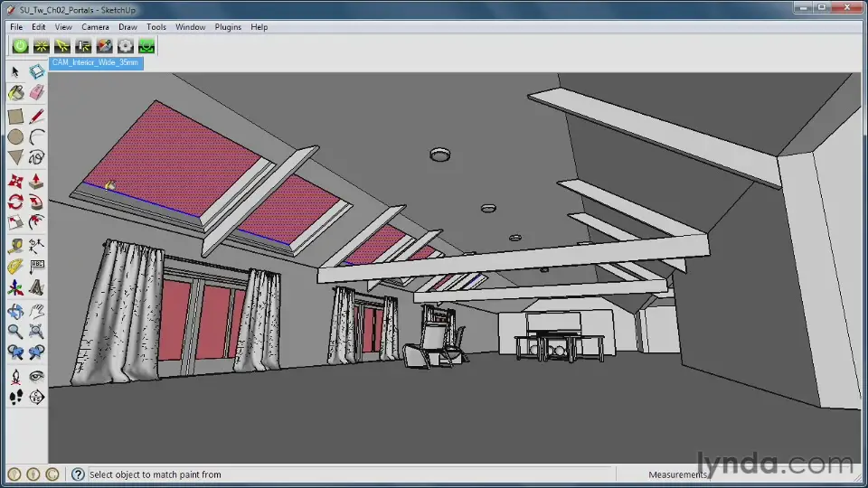Choose the Walk footprints tool

pos(15,398)
